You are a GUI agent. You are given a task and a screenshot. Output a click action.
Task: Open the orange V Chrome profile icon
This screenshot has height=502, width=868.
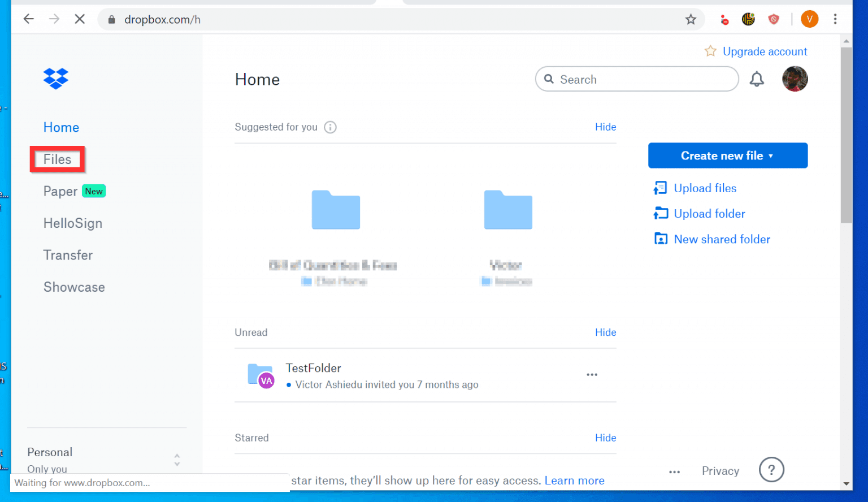[809, 19]
